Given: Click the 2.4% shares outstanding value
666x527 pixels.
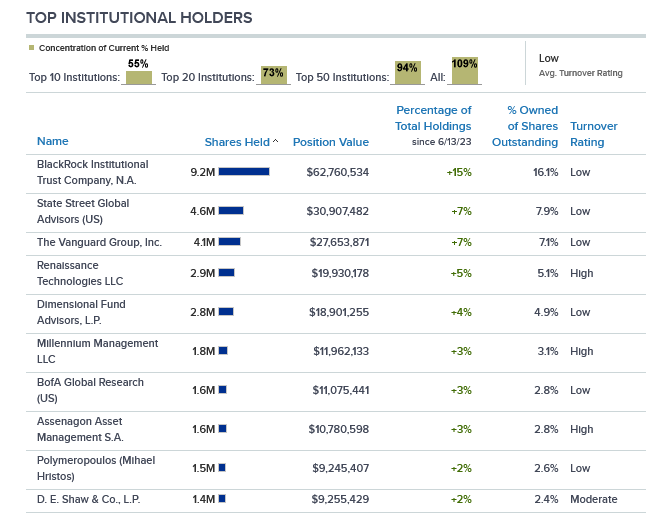Looking at the screenshot, I should click(546, 499).
